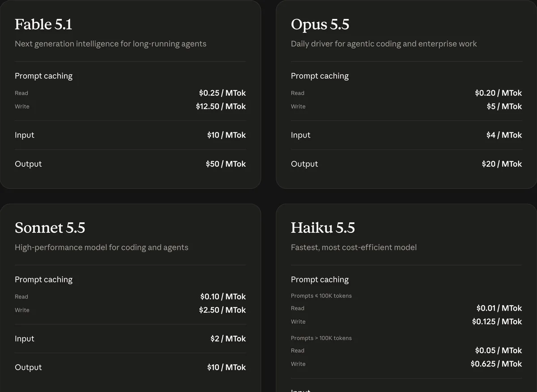
Task: Select the text 'High-performance model for coding and agents'
Action: coord(102,248)
